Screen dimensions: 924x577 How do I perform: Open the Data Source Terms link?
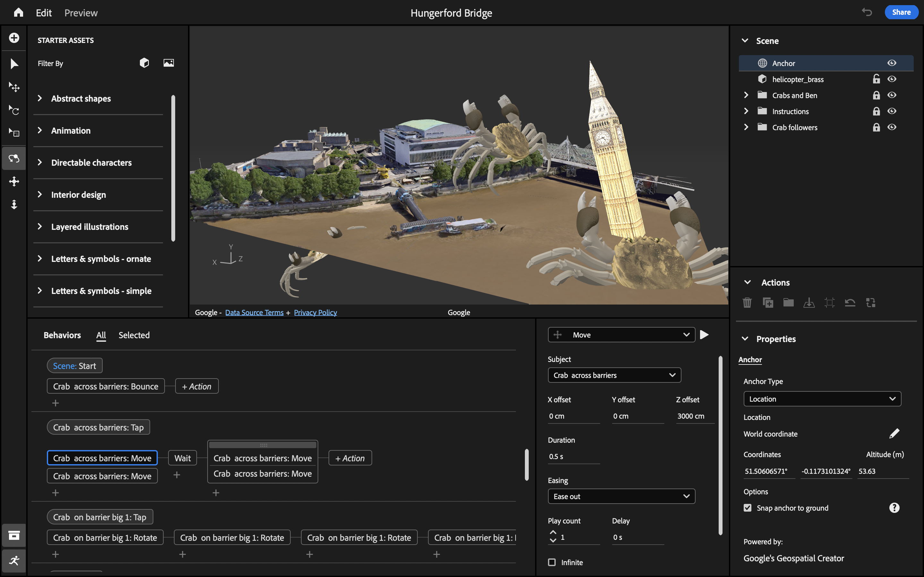click(254, 313)
